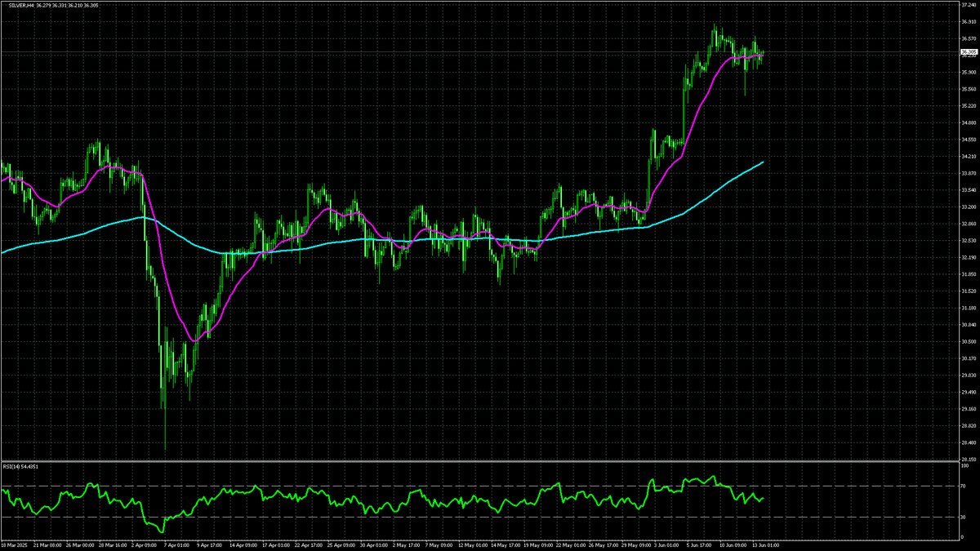Click the 35.560 price axis label
Screen dimensions: 980x551
969,89
